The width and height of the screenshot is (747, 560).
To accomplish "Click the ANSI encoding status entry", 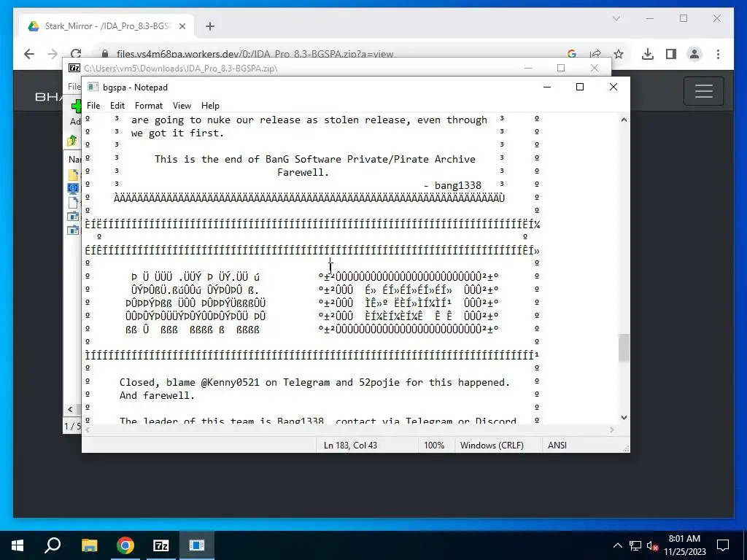I will coord(557,446).
